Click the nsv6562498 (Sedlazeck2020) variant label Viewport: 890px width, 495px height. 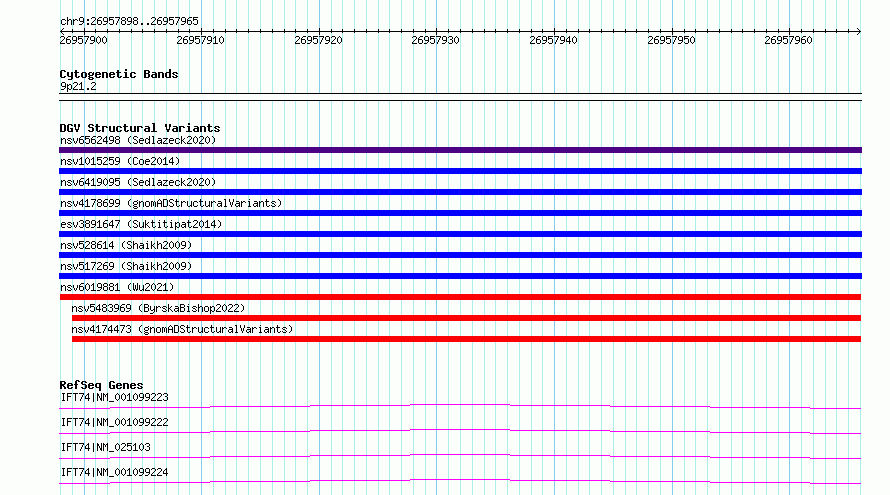pos(138,140)
